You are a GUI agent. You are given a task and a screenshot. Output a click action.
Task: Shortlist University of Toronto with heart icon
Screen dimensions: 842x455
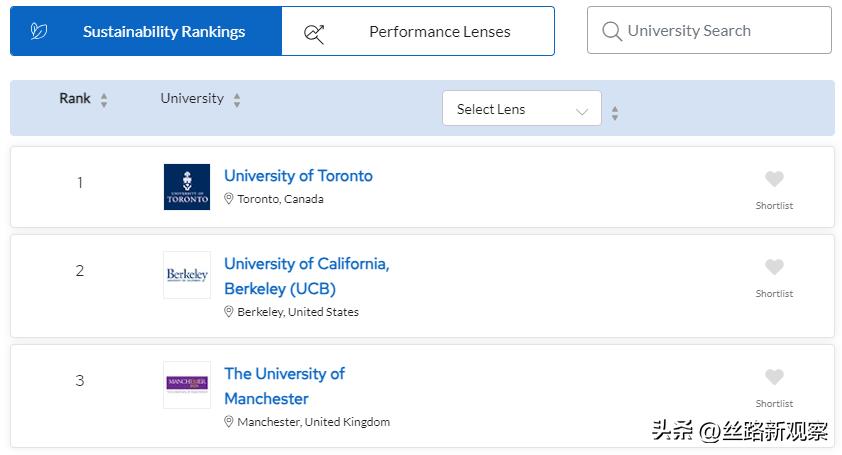click(x=774, y=180)
